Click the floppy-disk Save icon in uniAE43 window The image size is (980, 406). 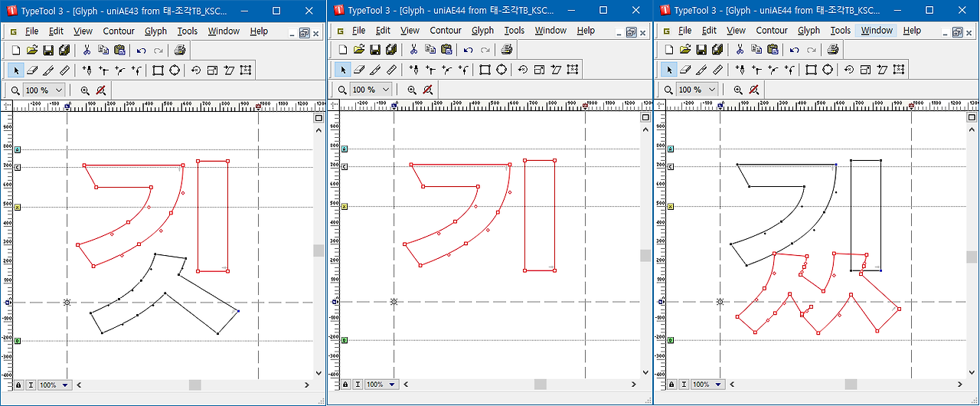pyautogui.click(x=48, y=50)
